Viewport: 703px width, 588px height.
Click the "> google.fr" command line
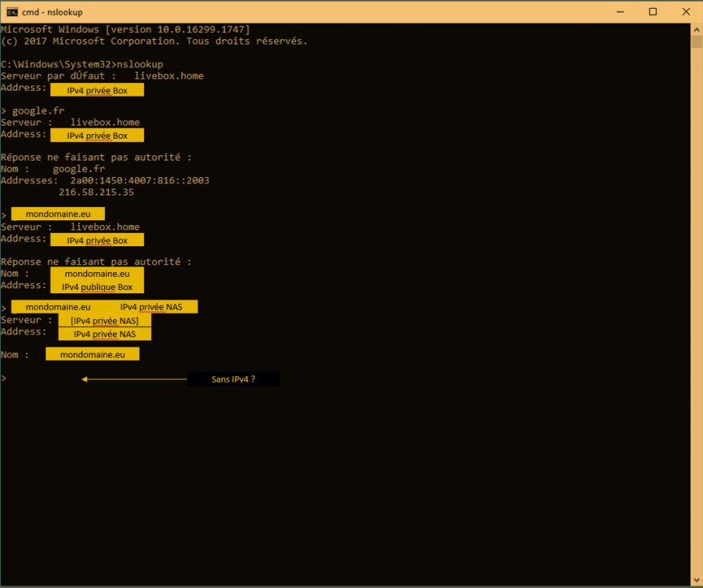tap(33, 111)
